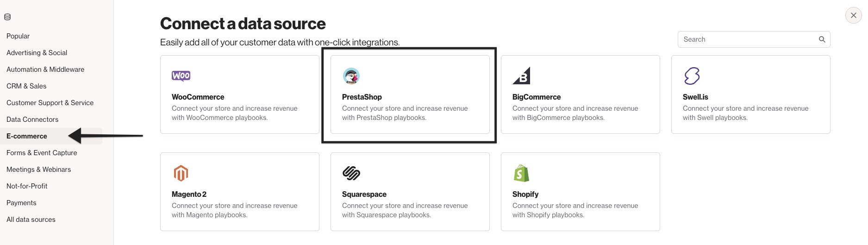Click the PrestaShop penguin logo icon
The width and height of the screenshot is (868, 245).
tap(351, 76)
